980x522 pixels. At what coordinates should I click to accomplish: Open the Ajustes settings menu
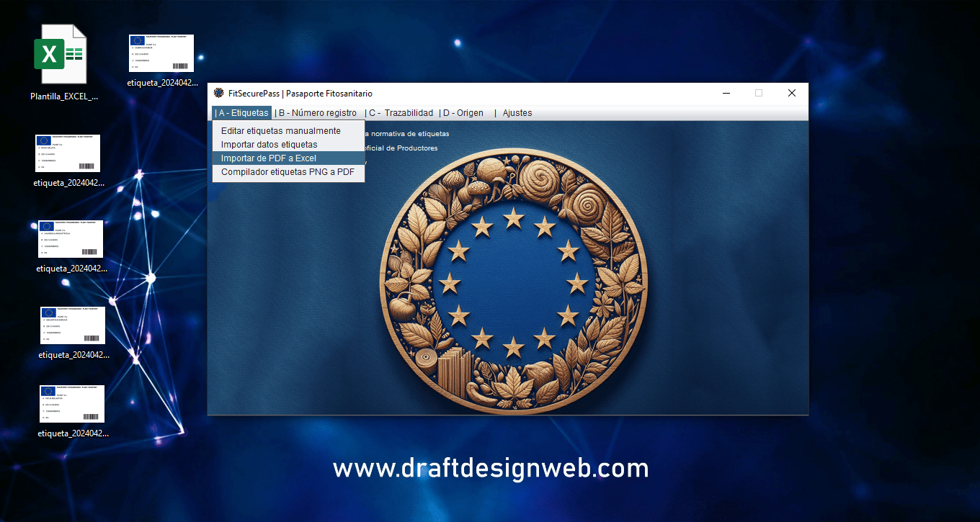[x=517, y=113]
